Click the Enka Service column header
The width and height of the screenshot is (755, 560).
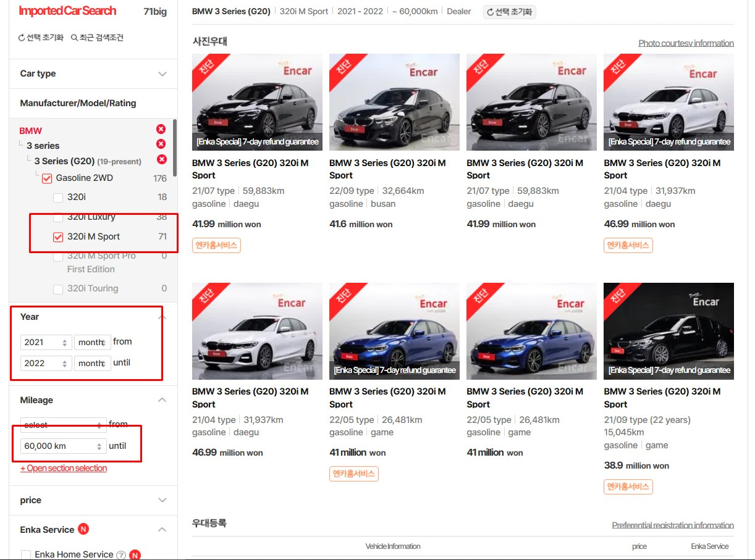[x=710, y=546]
